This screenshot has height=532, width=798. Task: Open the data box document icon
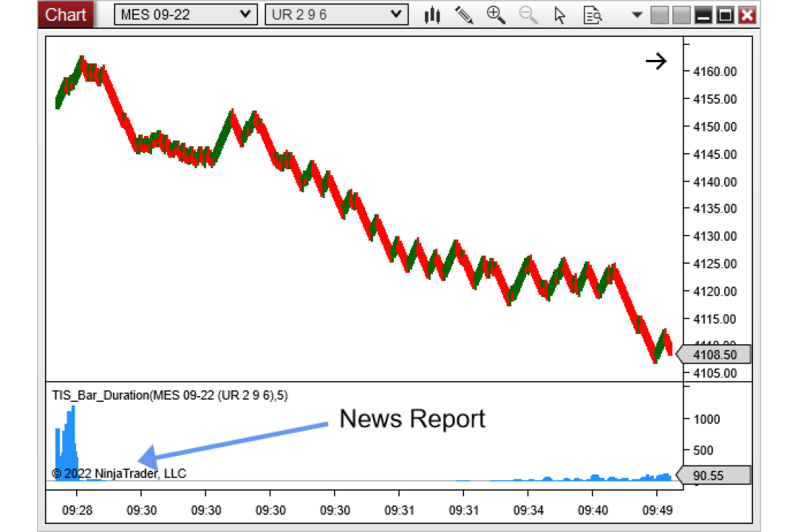(593, 16)
